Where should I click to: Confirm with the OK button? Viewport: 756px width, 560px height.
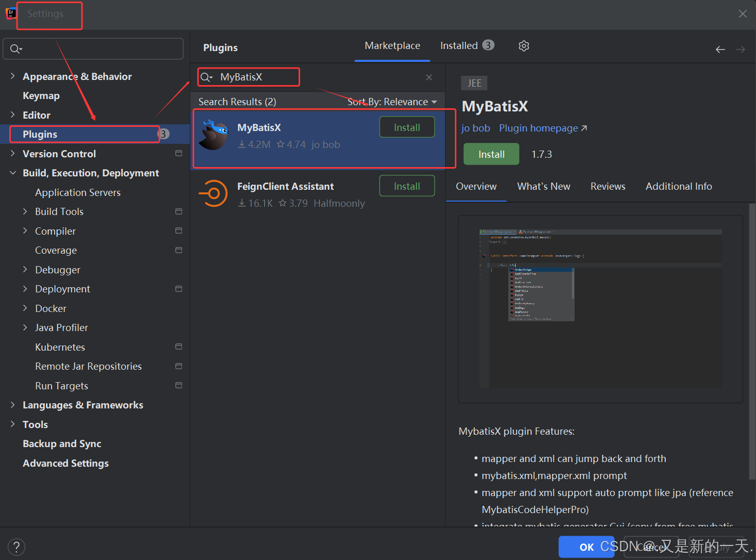(586, 547)
